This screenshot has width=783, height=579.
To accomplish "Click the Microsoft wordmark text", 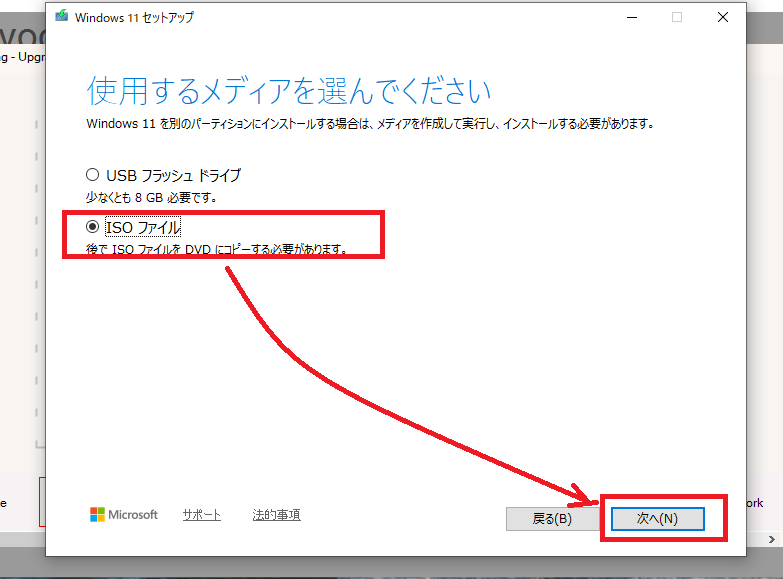I will (x=133, y=515).
